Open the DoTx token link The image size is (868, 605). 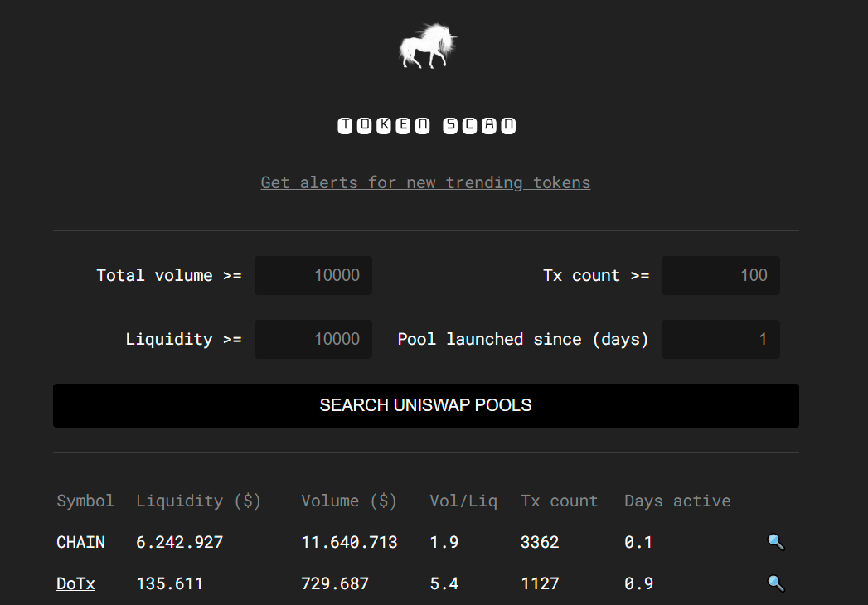75,583
